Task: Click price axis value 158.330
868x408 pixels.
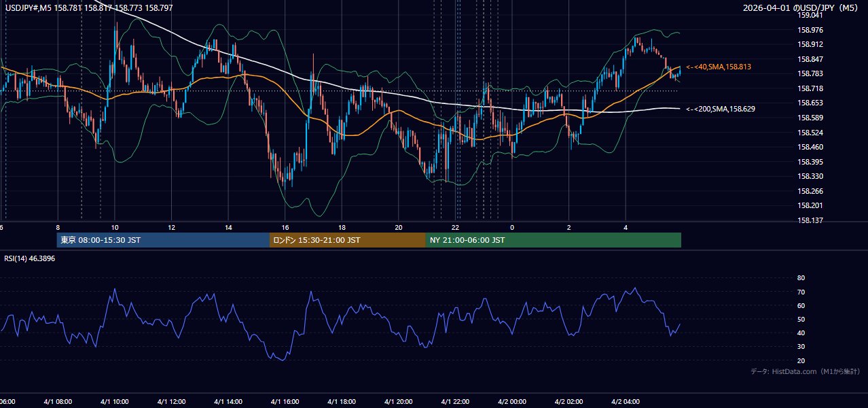Action: coord(810,176)
